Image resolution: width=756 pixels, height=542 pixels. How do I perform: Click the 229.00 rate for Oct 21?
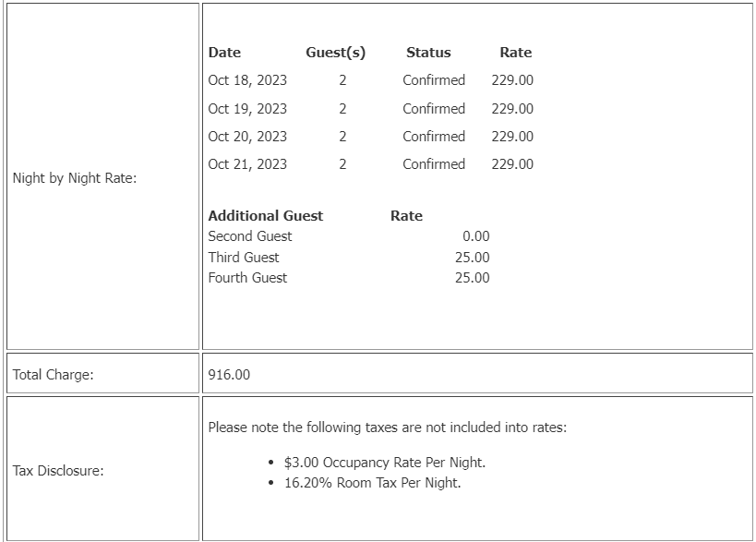click(512, 163)
